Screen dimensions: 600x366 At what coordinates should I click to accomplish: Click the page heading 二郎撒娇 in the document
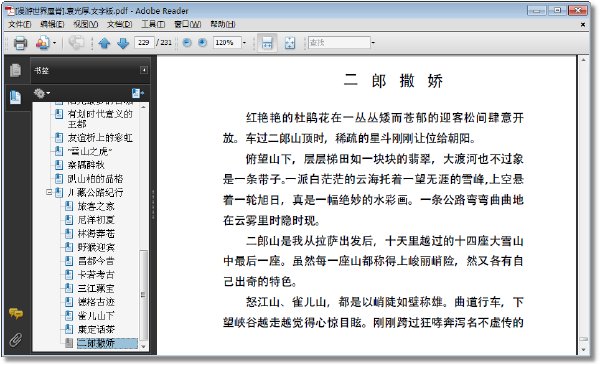(x=393, y=81)
